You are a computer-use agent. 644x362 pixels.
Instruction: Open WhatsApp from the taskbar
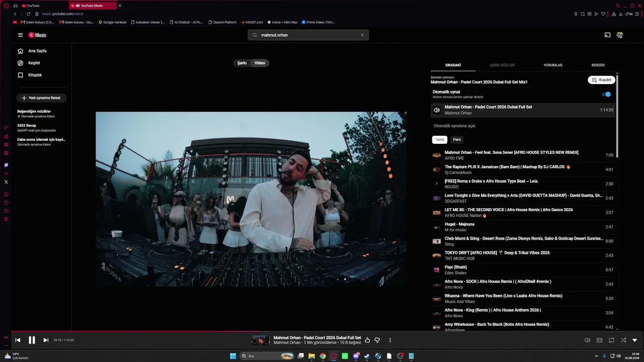point(345,356)
